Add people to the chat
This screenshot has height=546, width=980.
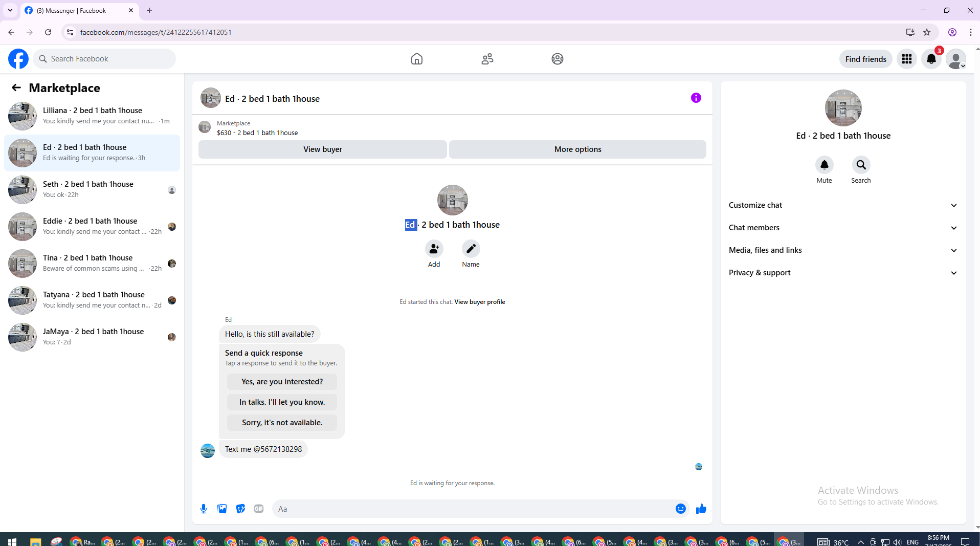tap(434, 249)
